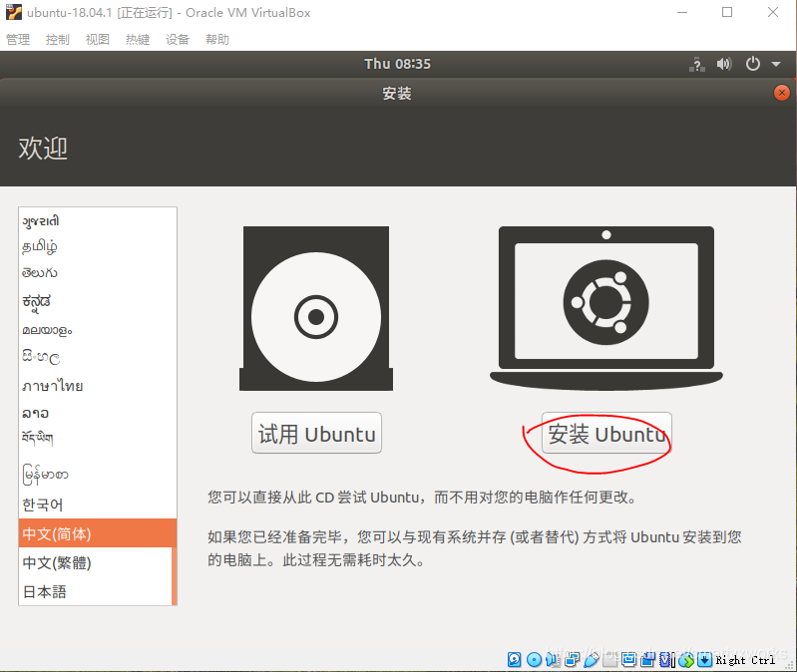The width and height of the screenshot is (797, 672).
Task: Open the 控制 menu
Action: coord(58,39)
